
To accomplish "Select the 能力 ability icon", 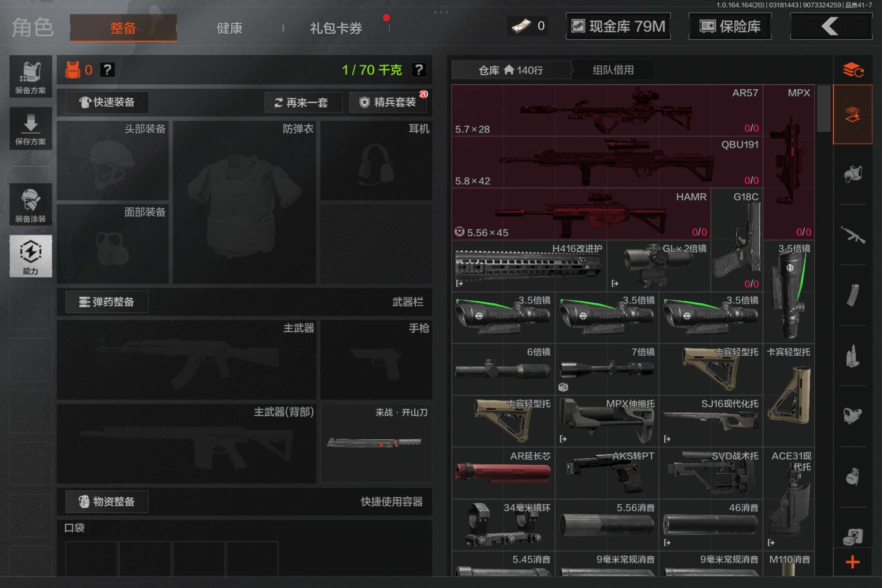I will click(x=30, y=256).
